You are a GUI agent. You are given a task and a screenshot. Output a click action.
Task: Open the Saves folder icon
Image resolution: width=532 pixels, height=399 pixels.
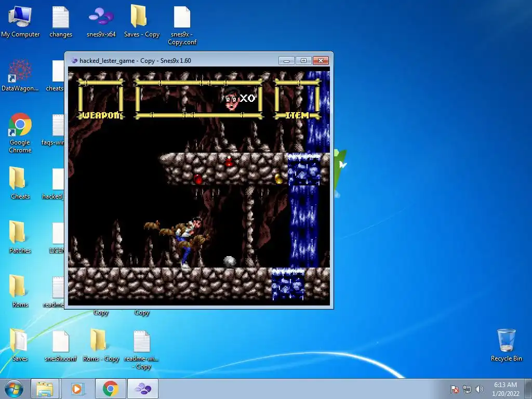coord(20,345)
